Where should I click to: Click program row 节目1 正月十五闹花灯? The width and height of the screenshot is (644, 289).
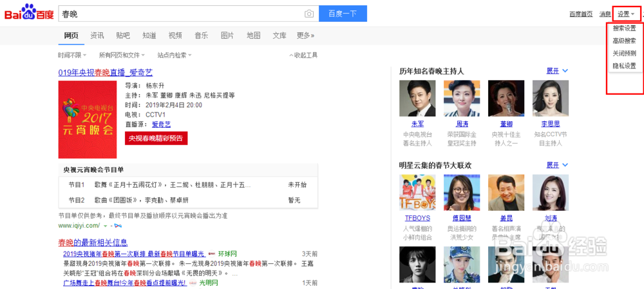tap(188, 185)
